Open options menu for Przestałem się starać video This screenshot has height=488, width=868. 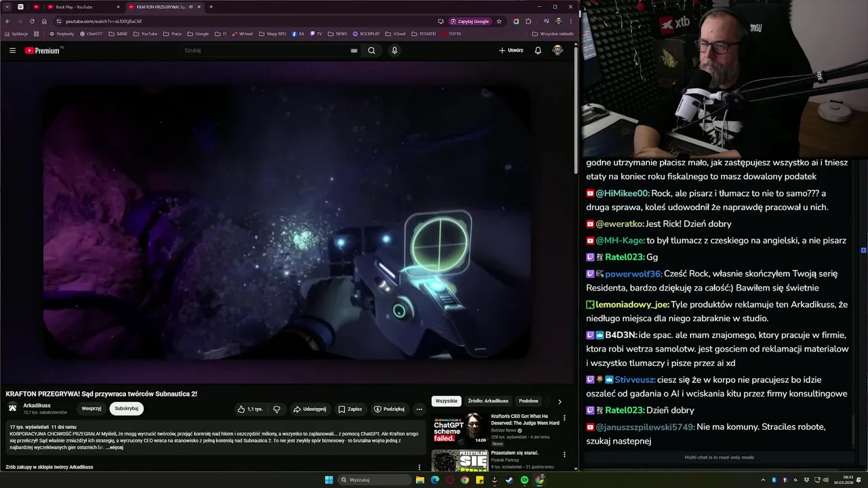(564, 454)
